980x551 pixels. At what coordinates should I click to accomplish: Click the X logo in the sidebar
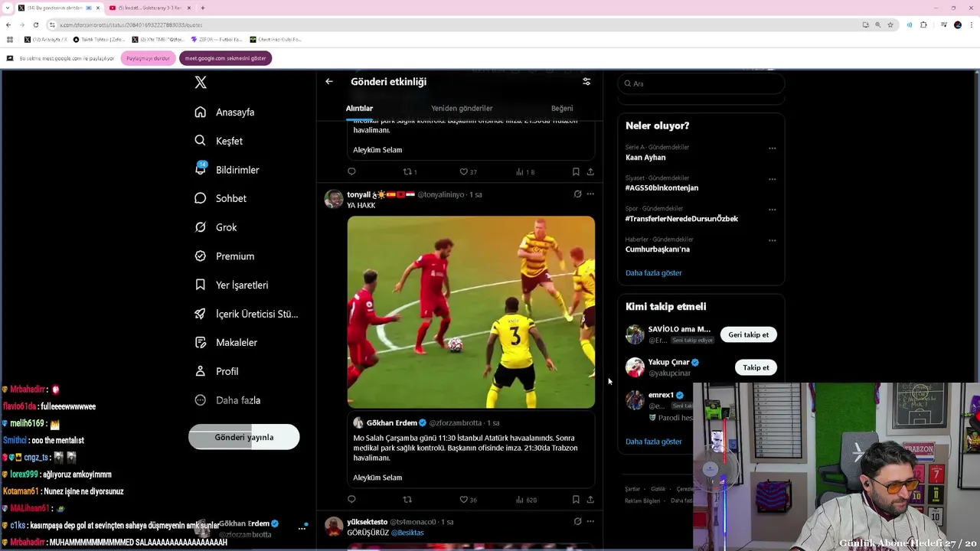pos(201,83)
